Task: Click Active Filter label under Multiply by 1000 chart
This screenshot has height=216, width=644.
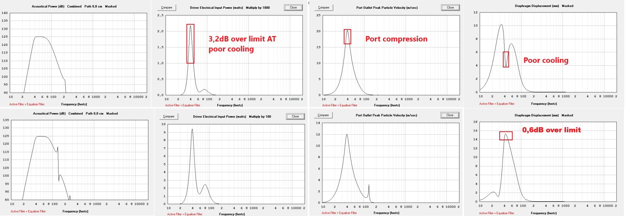Action: point(183,105)
